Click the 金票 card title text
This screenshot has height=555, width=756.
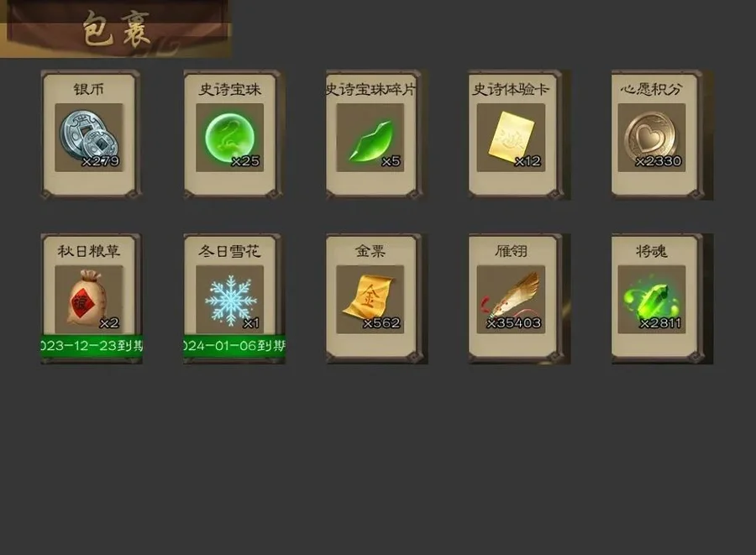click(370, 251)
